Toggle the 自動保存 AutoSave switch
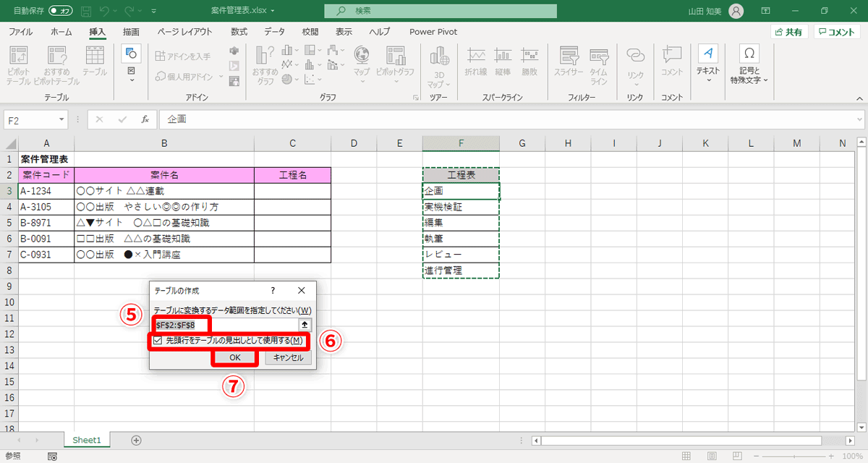 point(62,12)
